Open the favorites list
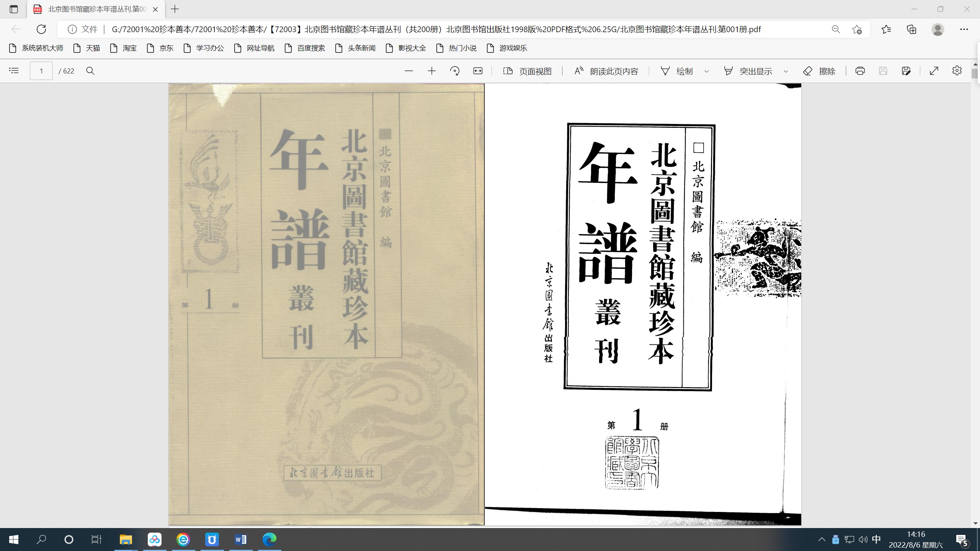Image resolution: width=980 pixels, height=551 pixels. point(886,29)
